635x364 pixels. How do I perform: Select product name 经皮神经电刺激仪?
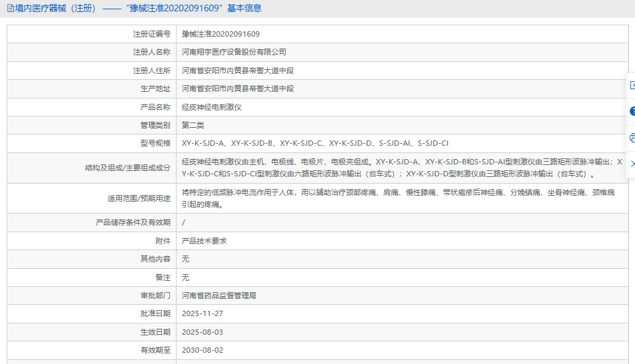click(x=211, y=107)
